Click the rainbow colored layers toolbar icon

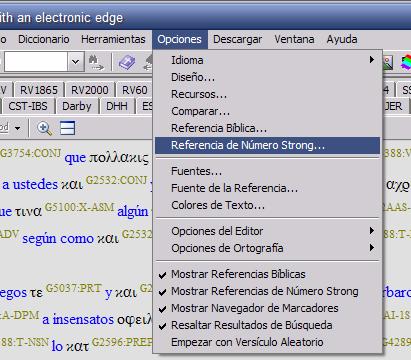click(406, 62)
